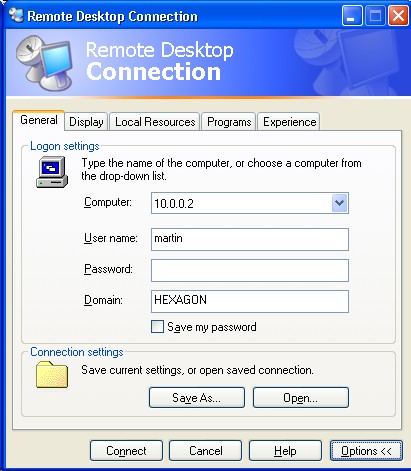Click the Domain field containing HEXAGON
This screenshot has height=471, width=411.
(x=250, y=301)
